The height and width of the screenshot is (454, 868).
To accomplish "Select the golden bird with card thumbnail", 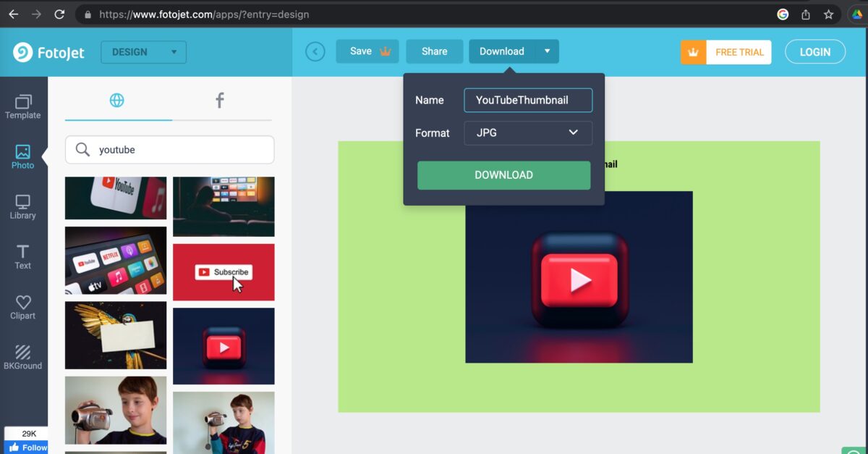I will [116, 335].
